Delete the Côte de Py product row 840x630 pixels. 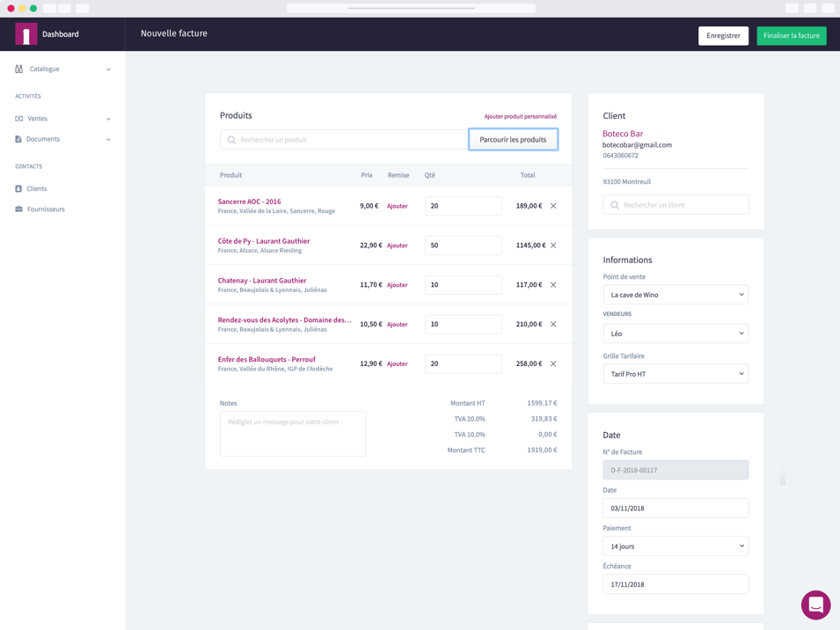pyautogui.click(x=553, y=245)
